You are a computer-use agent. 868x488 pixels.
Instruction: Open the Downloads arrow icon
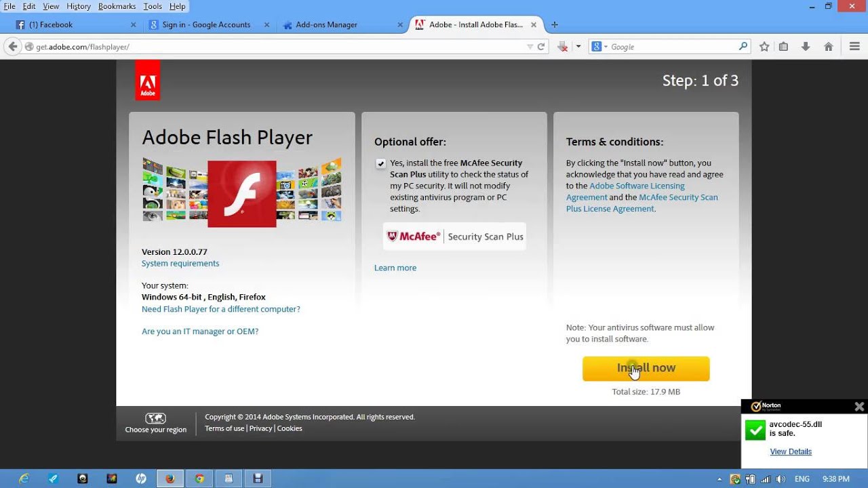(x=806, y=47)
